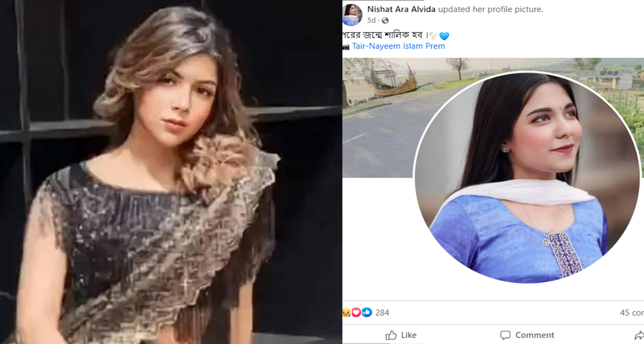Click the share arrow icon

point(639,335)
